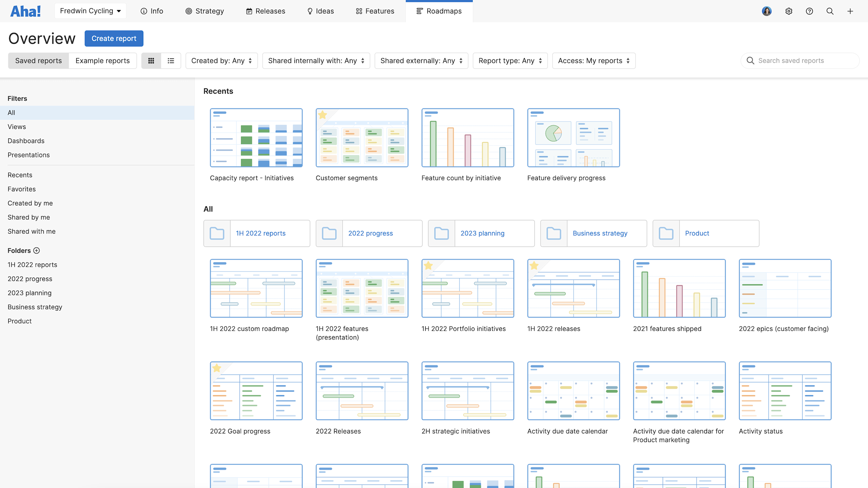The image size is (868, 488).
Task: Open the Aha! home logo
Action: click(25, 10)
